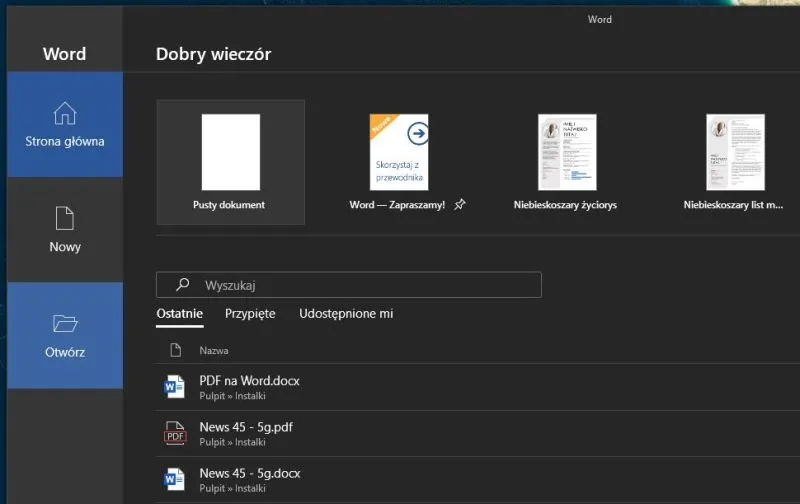
Task: Create a Pusty dokument blank document
Action: click(x=231, y=162)
